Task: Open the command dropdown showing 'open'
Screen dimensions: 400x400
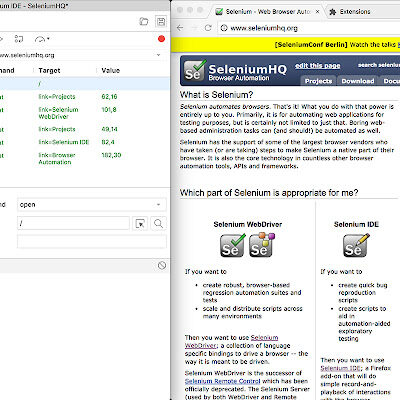Action: click(92, 205)
